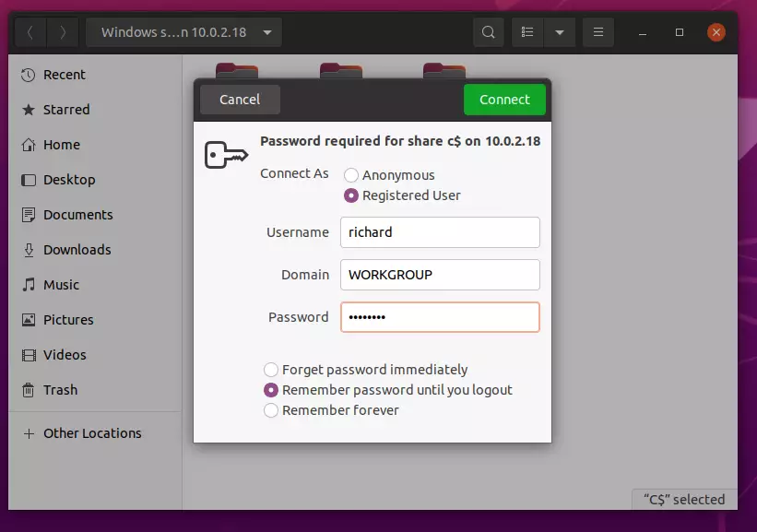Open the Downloads sidebar entry
757x532 pixels.
click(x=95, y=250)
